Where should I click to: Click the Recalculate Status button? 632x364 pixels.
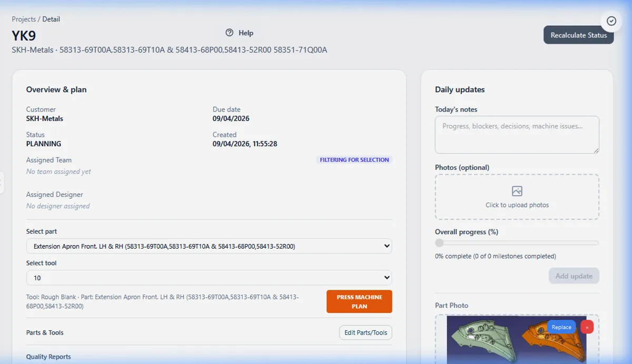pos(579,35)
